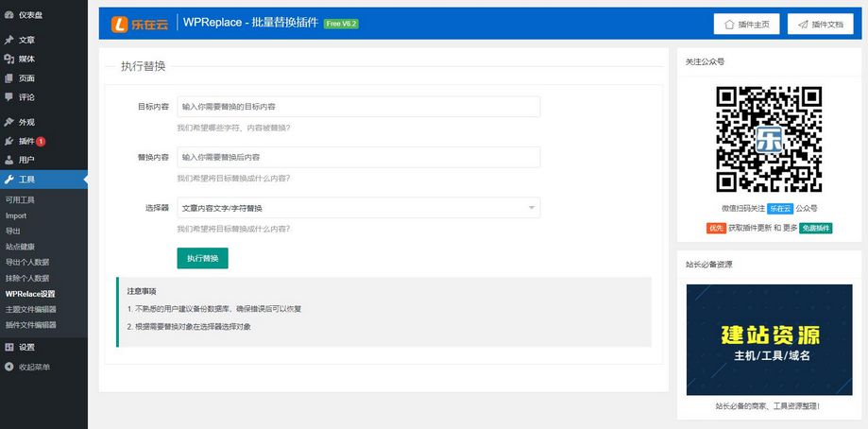
Task: Open the 工具 menu in sidebar
Action: (27, 180)
